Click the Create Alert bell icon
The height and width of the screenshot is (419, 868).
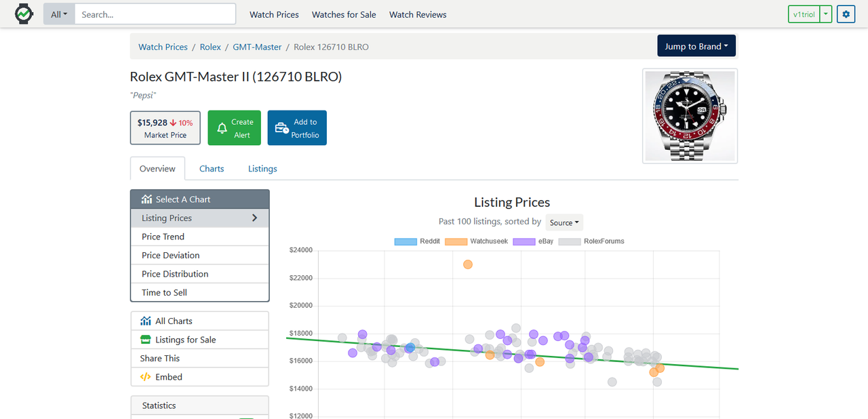point(222,128)
